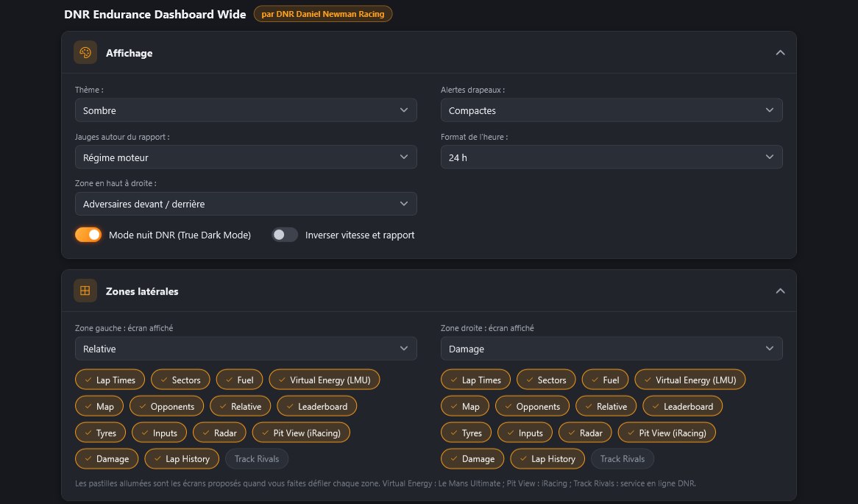The height and width of the screenshot is (504, 858).
Task: Open the Thème dropdown showing Sombre
Action: (x=246, y=110)
